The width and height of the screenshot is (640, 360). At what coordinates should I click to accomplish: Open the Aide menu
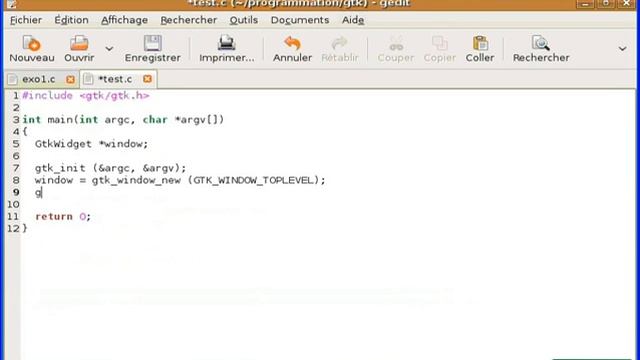coord(353,20)
